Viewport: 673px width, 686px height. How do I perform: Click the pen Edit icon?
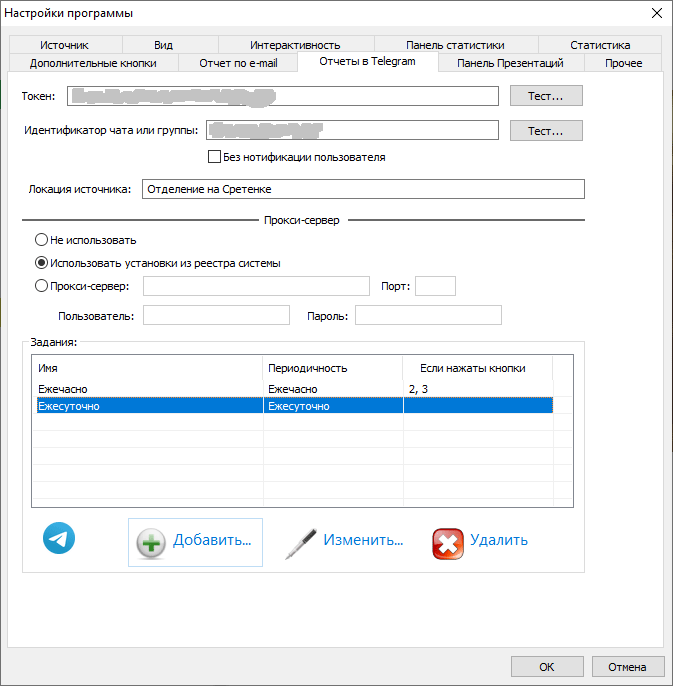coord(300,542)
